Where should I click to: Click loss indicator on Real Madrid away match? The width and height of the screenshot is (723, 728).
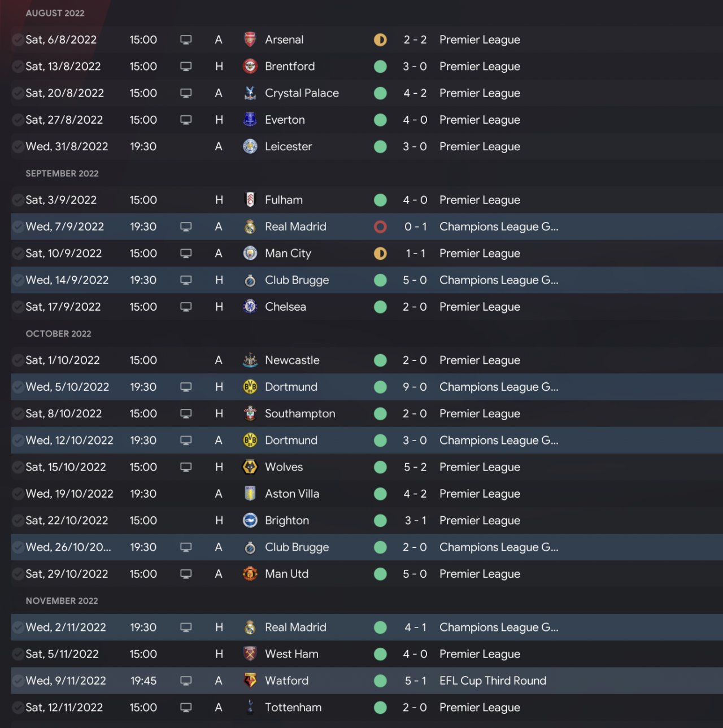tap(380, 226)
